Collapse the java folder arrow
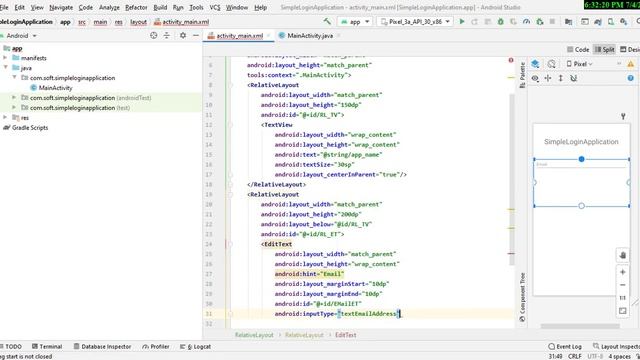Viewport: 640px width, 360px height. (x=5, y=68)
